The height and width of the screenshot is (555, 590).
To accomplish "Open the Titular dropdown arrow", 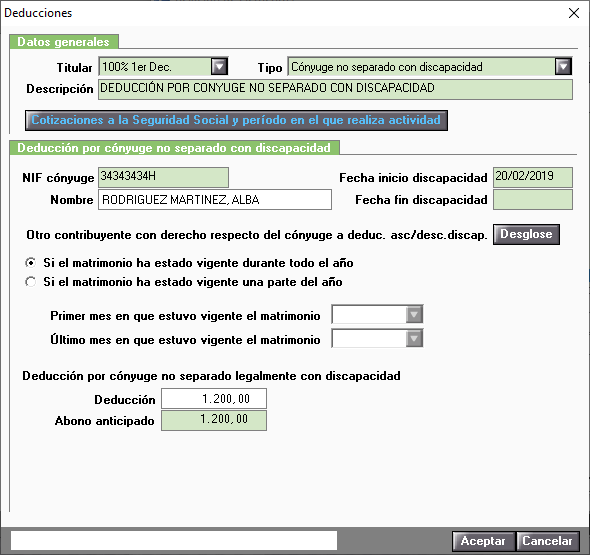I will (219, 67).
